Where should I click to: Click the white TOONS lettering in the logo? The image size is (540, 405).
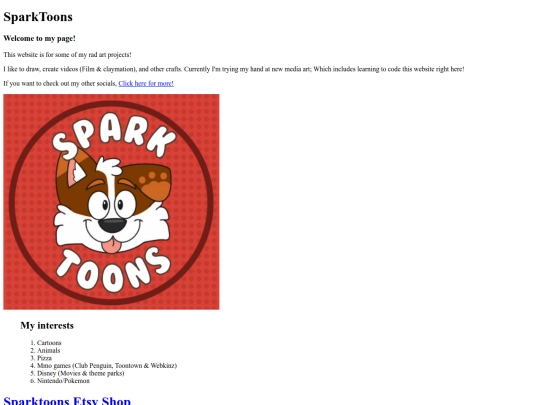pyautogui.click(x=113, y=270)
